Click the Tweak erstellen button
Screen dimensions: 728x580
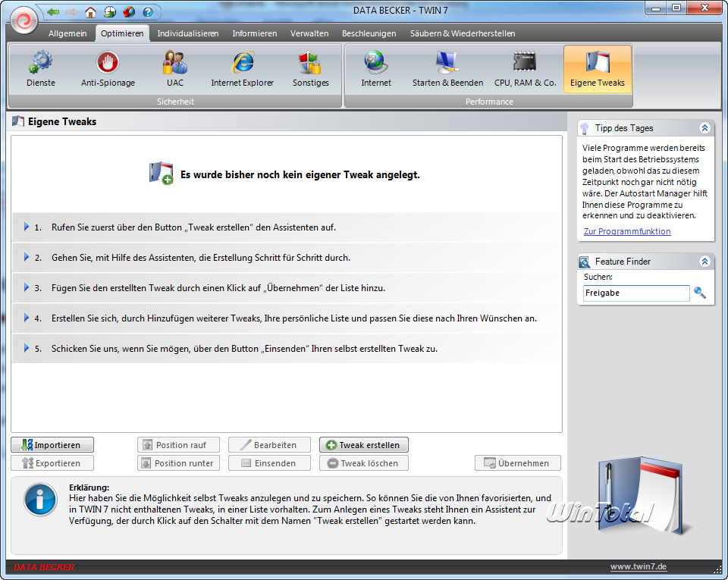[x=363, y=445]
